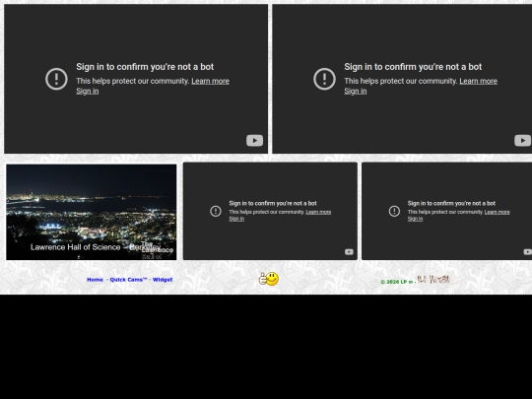Click warning icon in bottom-middle video panel

pos(216,211)
